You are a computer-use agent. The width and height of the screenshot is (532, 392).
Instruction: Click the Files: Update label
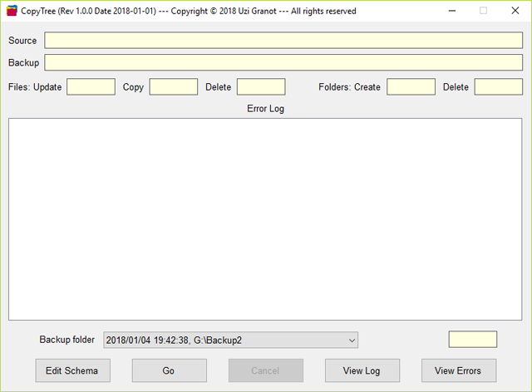35,87
